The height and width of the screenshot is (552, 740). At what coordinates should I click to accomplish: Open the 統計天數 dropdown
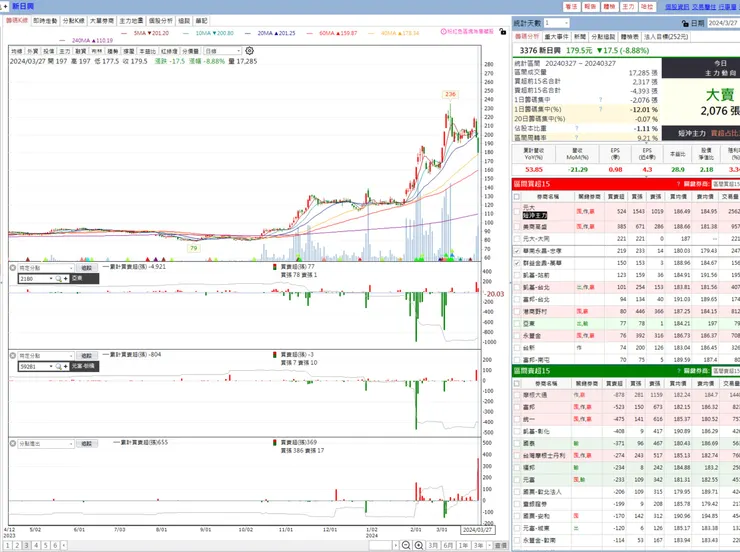[557, 23]
